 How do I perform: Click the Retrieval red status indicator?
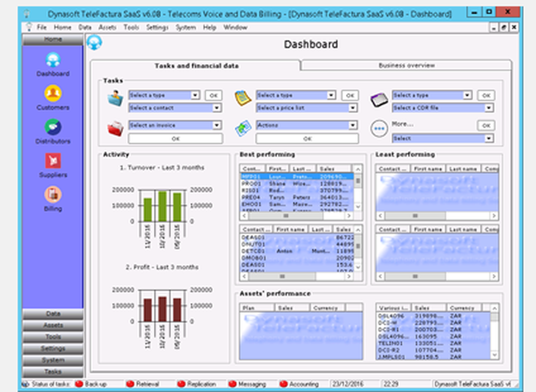pos(130,384)
